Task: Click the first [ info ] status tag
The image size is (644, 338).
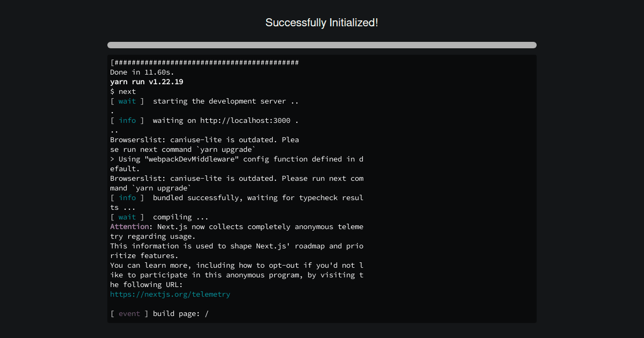Action: click(x=127, y=120)
